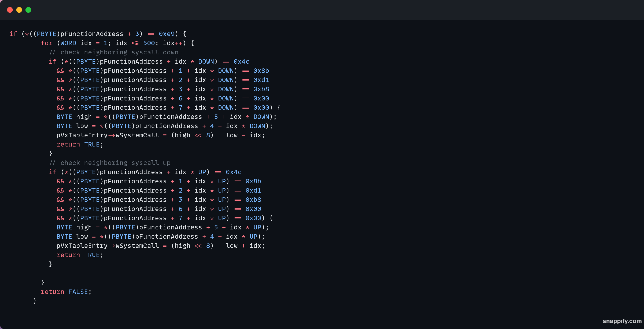Click 'BYTE high' declaration using DOWN
Screen dimensions: 644x329
point(166,117)
